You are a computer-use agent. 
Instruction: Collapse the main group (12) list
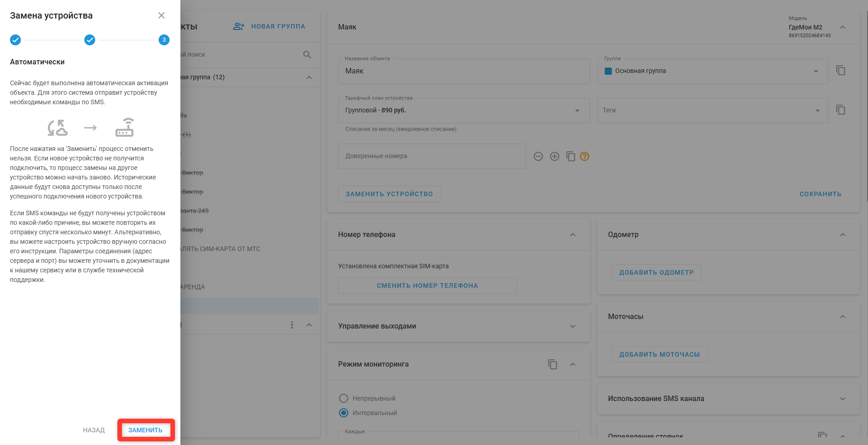[309, 77]
